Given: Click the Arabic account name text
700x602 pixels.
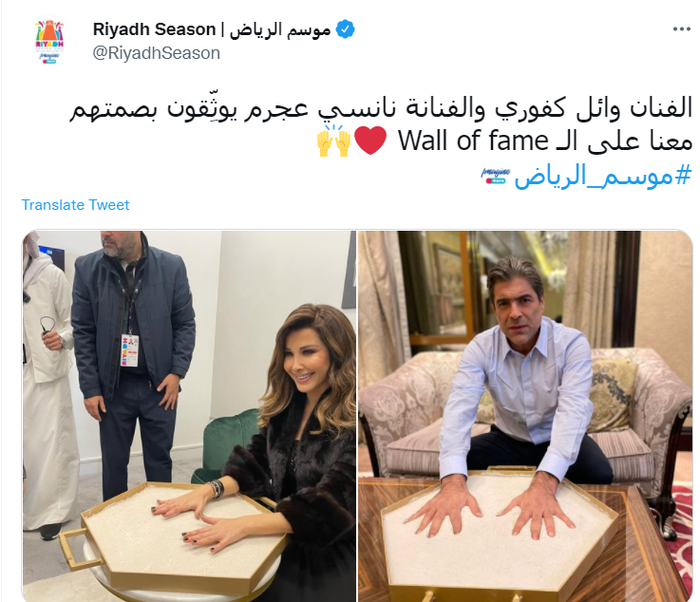Looking at the screenshot, I should coord(280,29).
